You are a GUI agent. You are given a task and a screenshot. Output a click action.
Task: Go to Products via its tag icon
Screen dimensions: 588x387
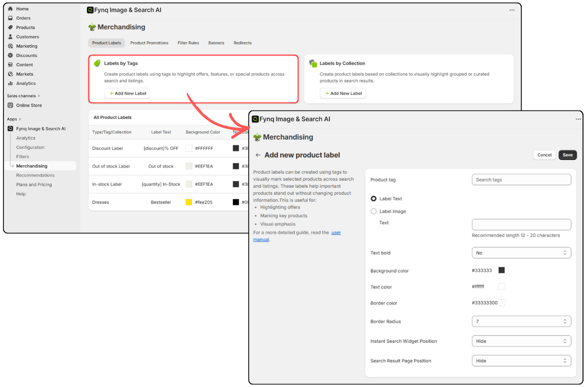pyautogui.click(x=11, y=28)
